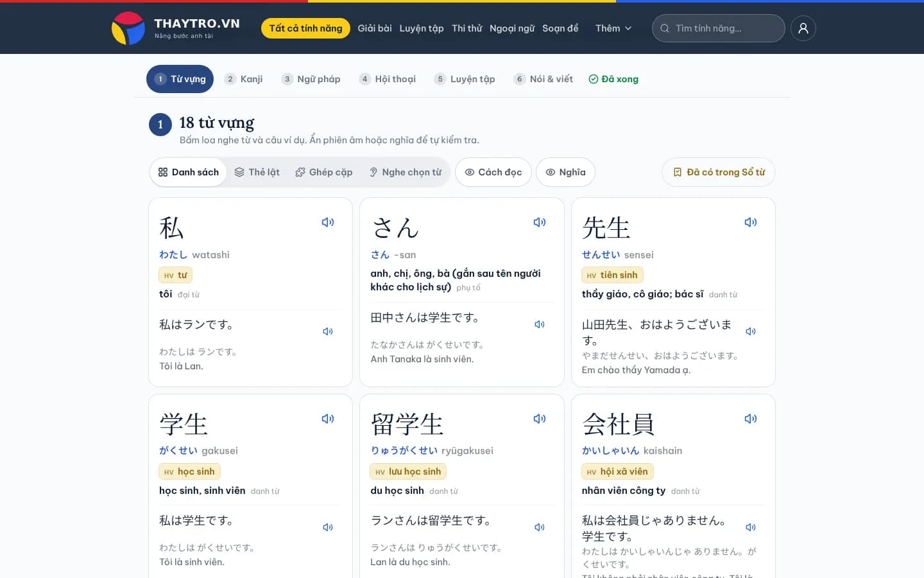Play audio for the word 私

(x=328, y=222)
